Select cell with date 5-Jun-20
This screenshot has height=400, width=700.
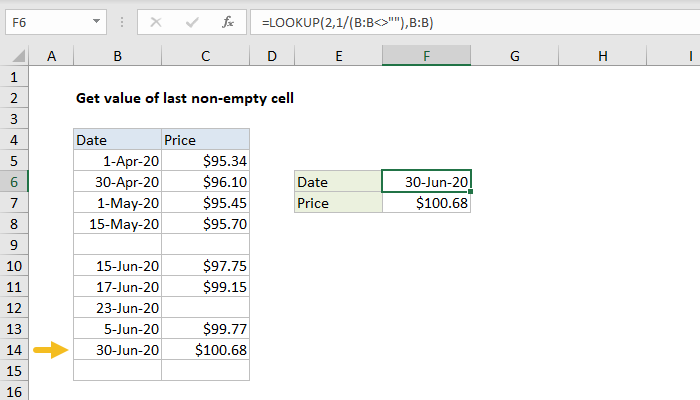click(117, 329)
